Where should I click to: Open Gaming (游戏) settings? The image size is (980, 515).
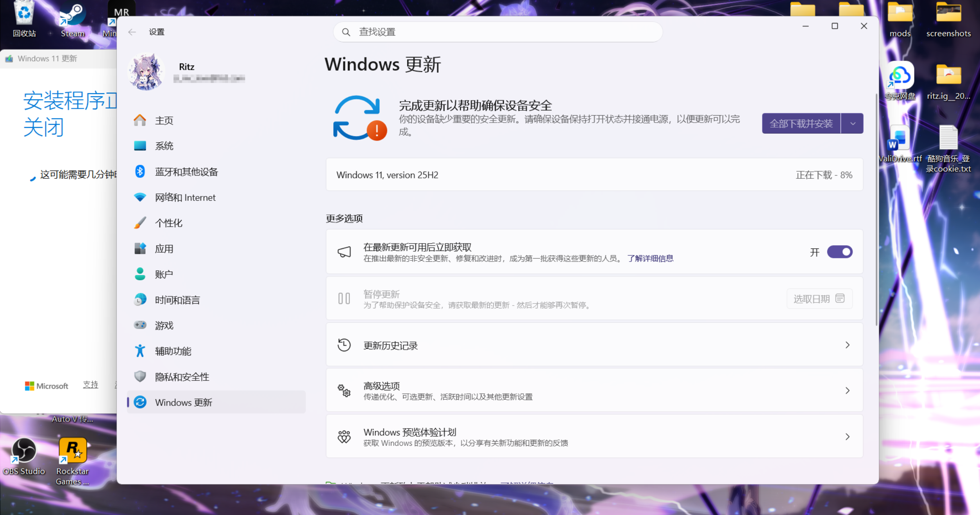coord(216,325)
